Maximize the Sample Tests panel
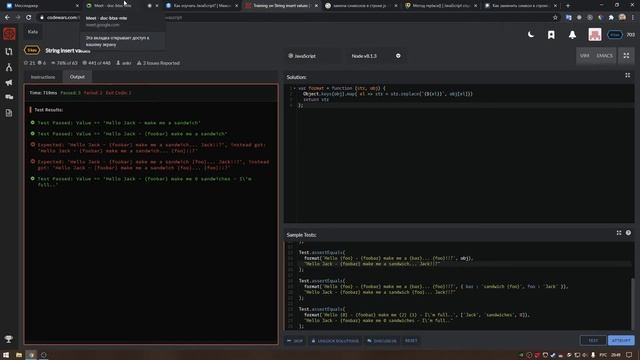 tap(619, 233)
